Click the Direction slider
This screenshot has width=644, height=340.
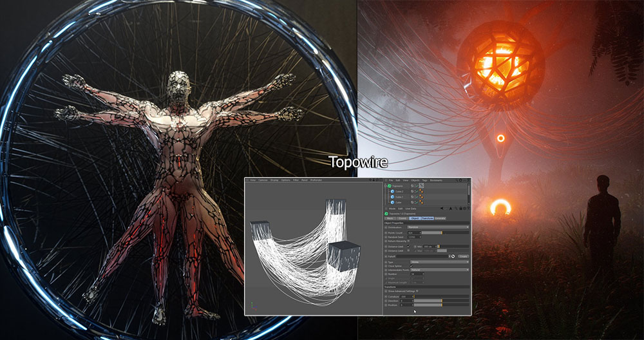click(x=442, y=301)
